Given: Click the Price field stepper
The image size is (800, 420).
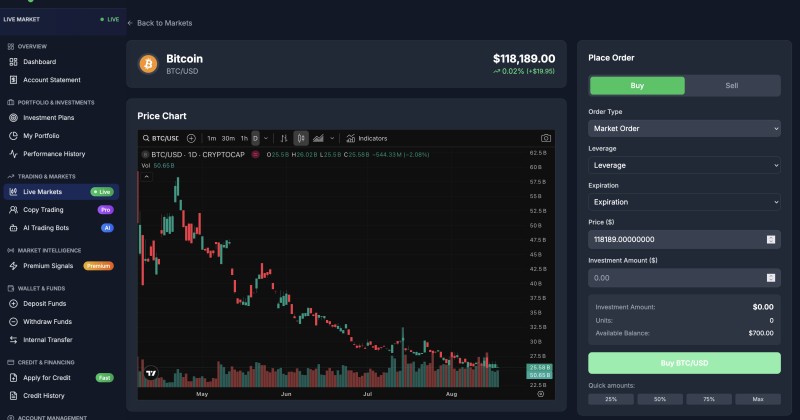Looking at the screenshot, I should [771, 239].
